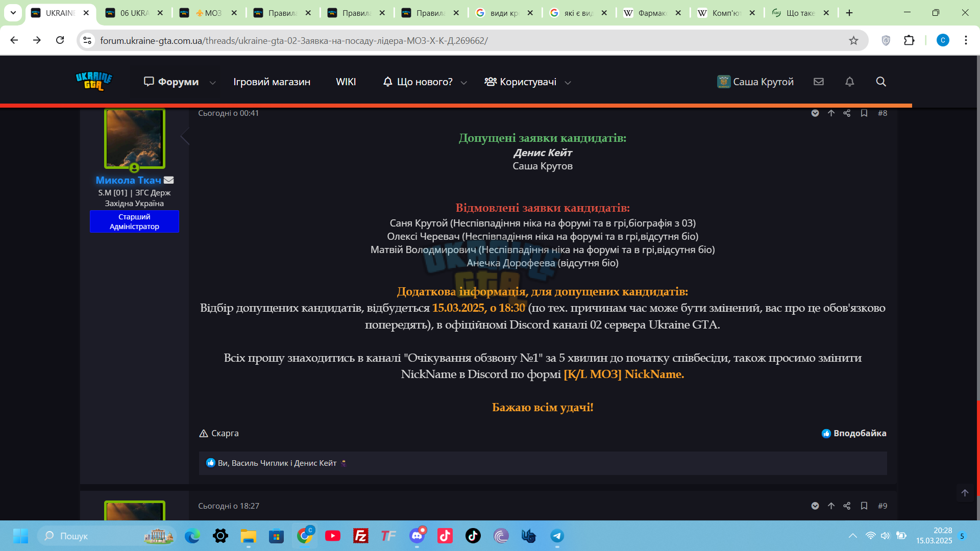The image size is (980, 551).
Task: Open Микола Ткач profile link
Action: (x=128, y=180)
